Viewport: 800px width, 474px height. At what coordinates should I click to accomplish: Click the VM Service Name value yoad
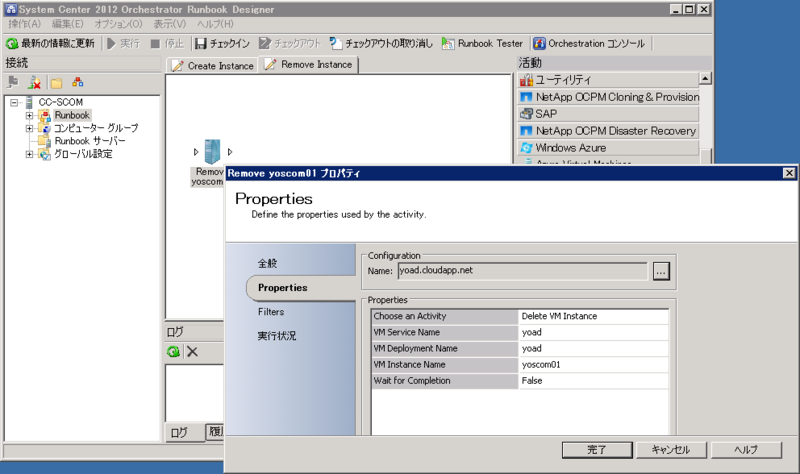(593, 333)
